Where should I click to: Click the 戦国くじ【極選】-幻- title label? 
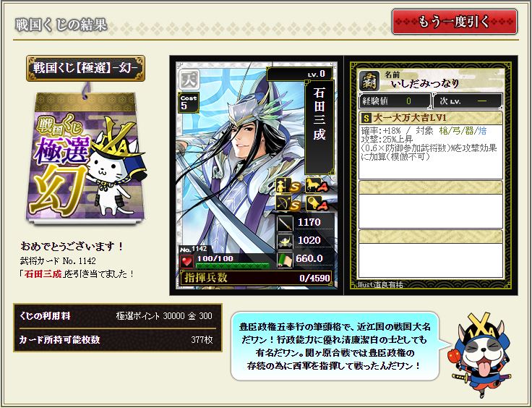[x=85, y=68]
